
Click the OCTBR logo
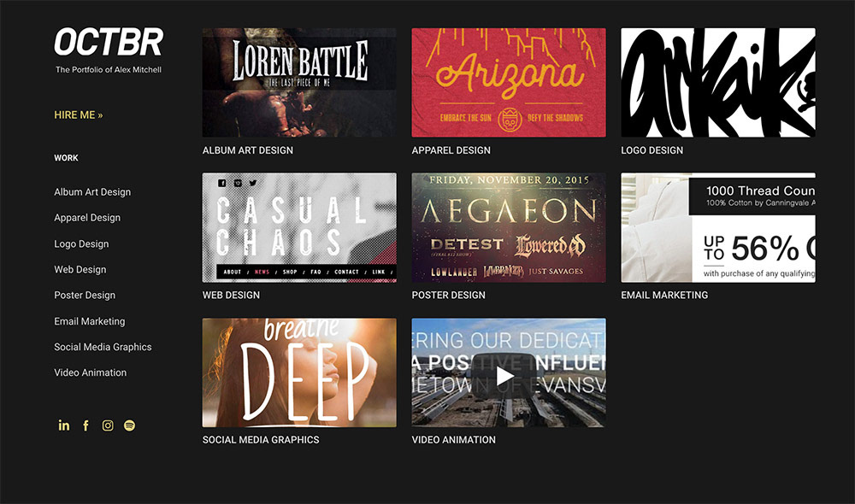tap(109, 43)
